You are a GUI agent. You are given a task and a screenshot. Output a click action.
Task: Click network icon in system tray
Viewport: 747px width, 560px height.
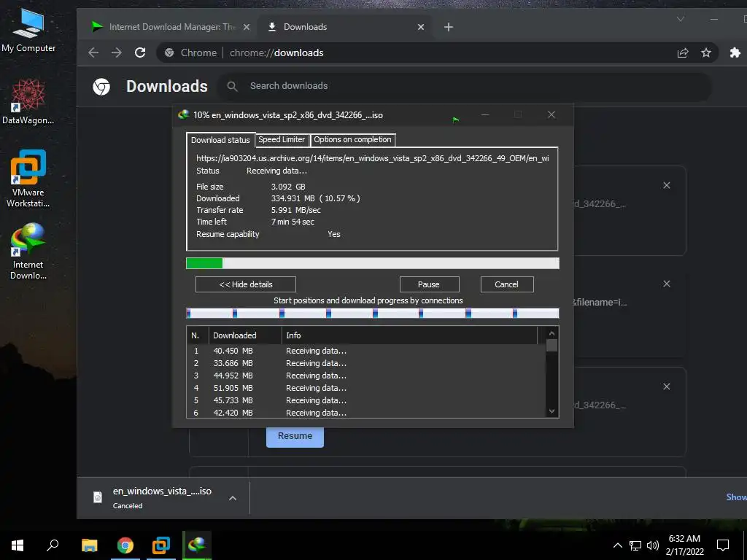635,545
